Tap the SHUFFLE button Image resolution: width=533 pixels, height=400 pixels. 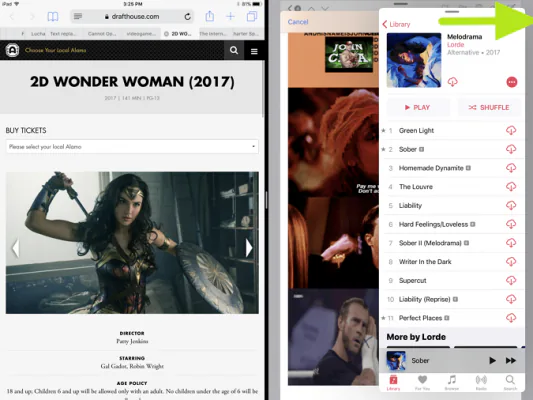[489, 107]
